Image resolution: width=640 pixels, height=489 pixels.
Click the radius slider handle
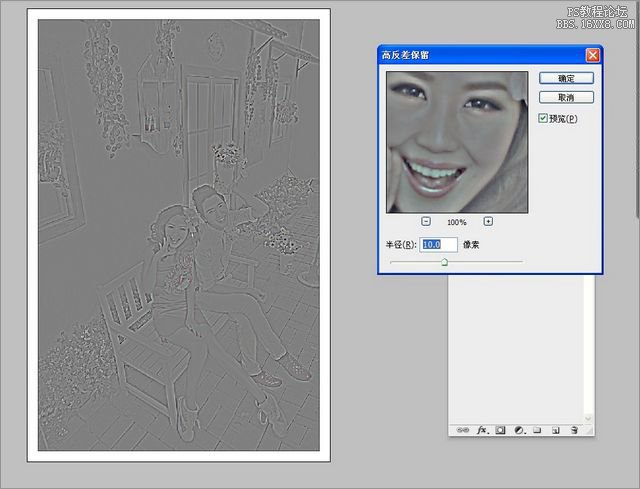tap(444, 262)
